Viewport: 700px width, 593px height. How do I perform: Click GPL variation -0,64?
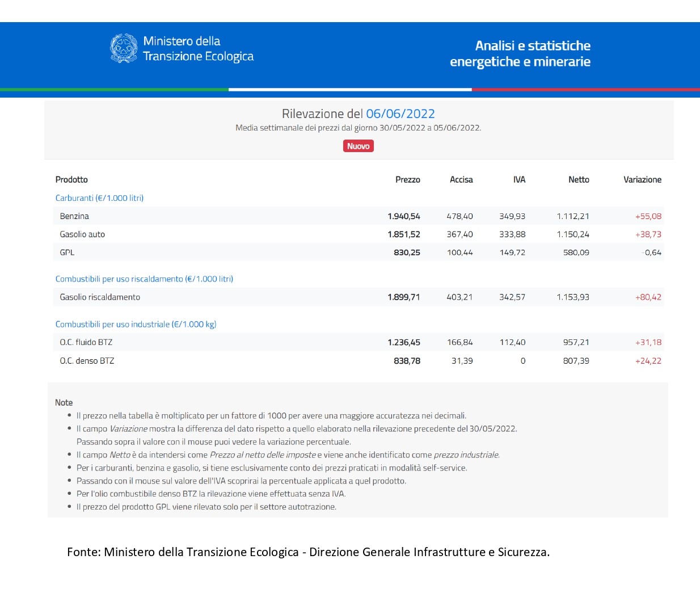tap(652, 253)
